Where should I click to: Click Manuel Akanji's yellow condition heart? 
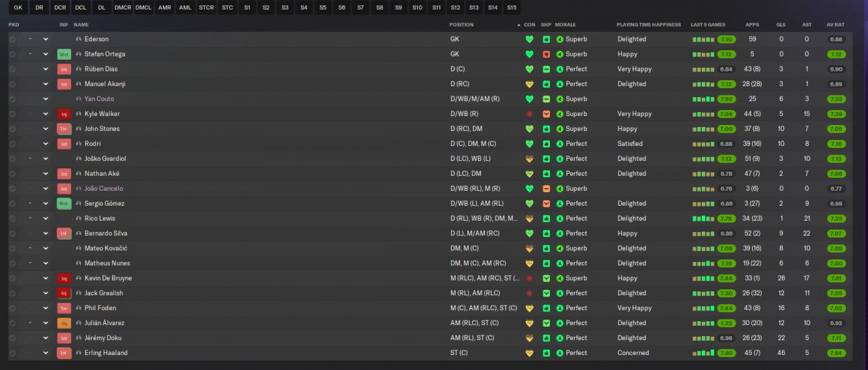[530, 84]
